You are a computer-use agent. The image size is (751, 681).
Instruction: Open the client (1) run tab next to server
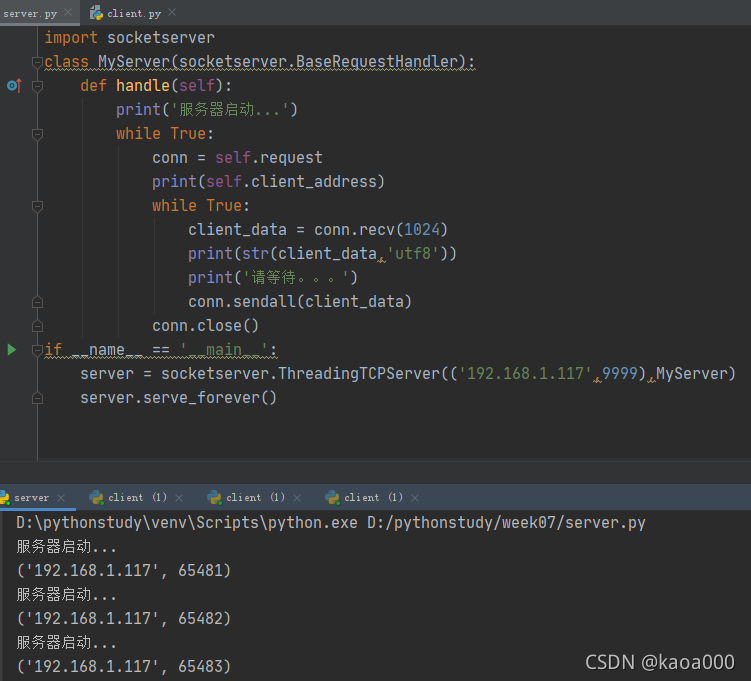(137, 498)
